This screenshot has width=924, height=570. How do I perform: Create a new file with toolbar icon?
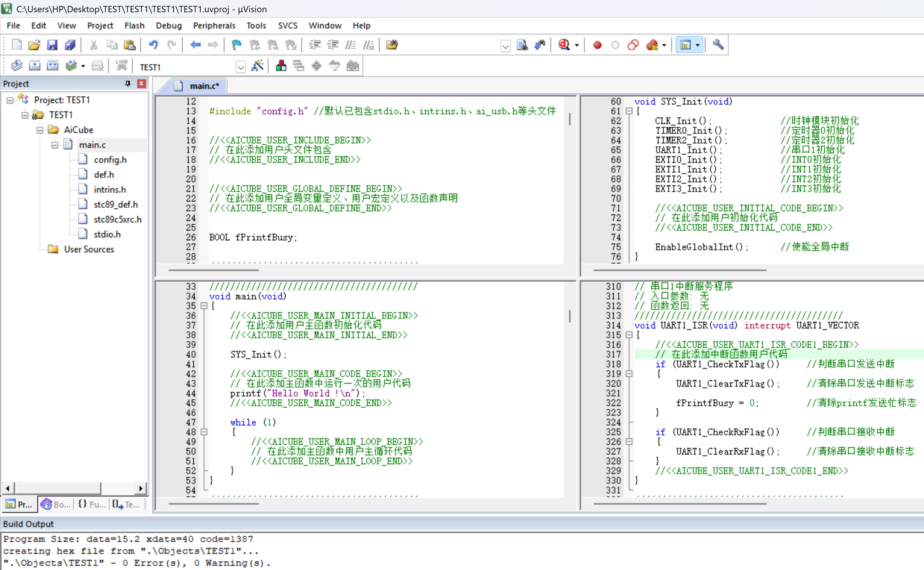tap(17, 45)
